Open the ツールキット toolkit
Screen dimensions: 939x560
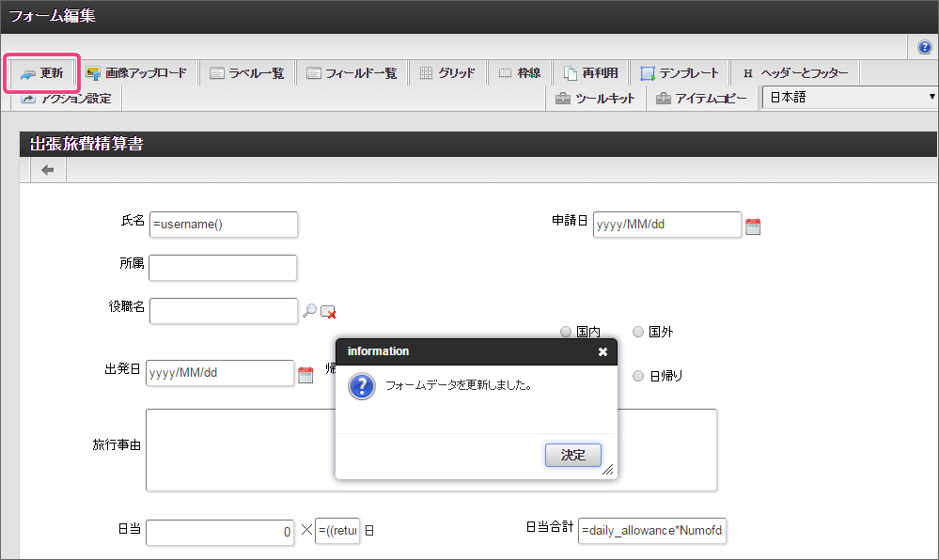tap(596, 99)
